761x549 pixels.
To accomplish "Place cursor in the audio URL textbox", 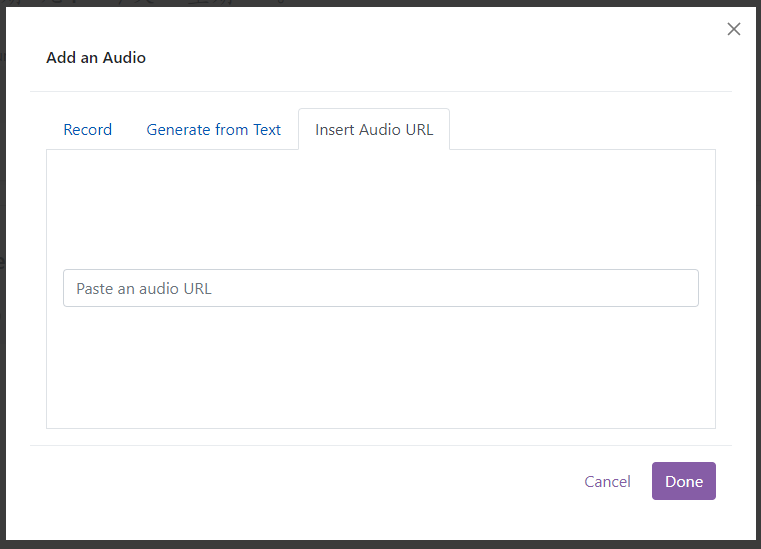I will pyautogui.click(x=380, y=288).
